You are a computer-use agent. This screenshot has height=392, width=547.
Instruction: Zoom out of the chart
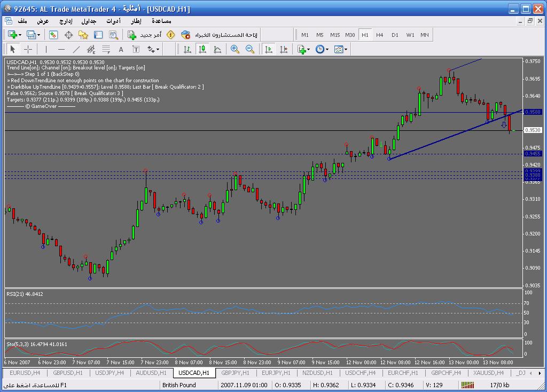coord(249,49)
